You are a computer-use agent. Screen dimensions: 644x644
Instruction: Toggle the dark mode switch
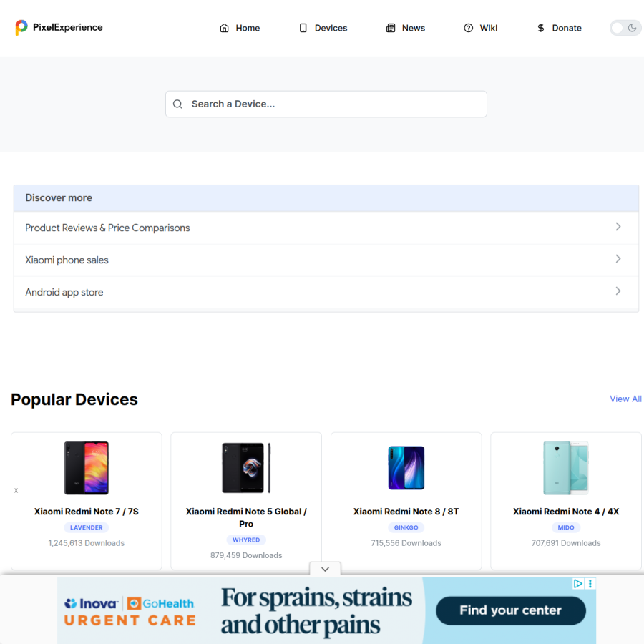tap(625, 28)
